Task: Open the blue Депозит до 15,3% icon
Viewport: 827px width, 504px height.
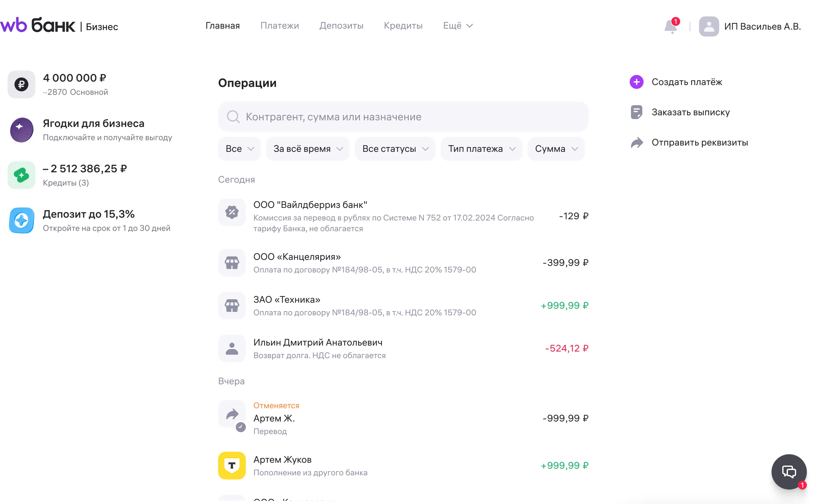Action: pos(21,220)
